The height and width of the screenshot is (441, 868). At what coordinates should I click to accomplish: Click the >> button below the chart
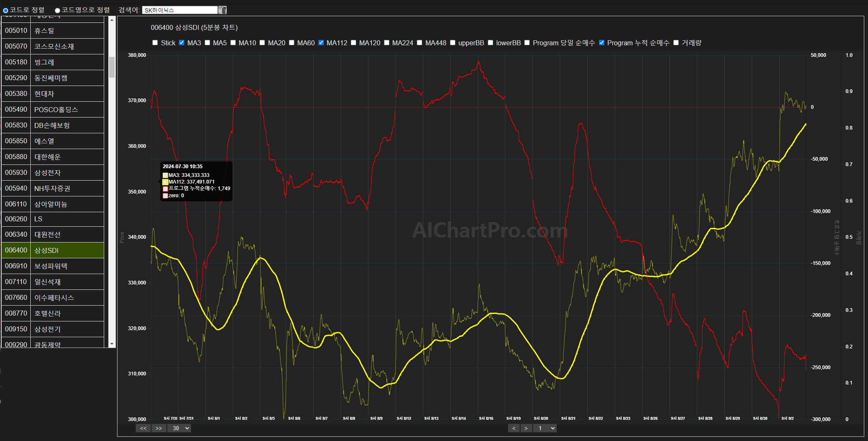click(x=159, y=428)
